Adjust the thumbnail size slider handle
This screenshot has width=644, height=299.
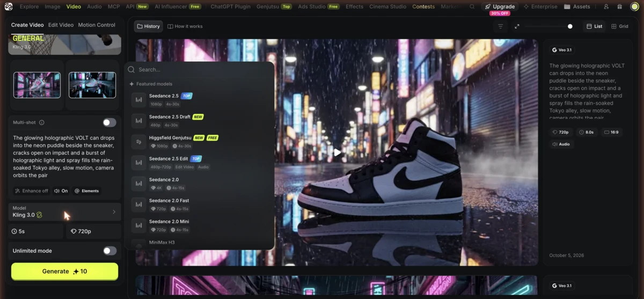570,26
